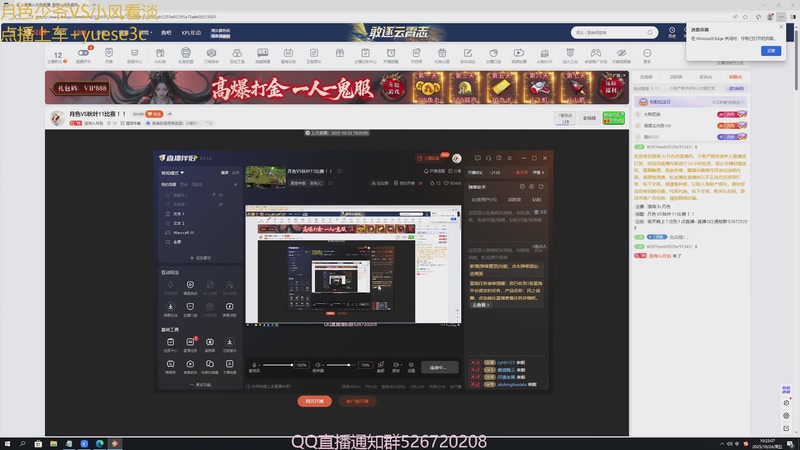Select the 横屏 landscape tab in companion app

[224, 173]
